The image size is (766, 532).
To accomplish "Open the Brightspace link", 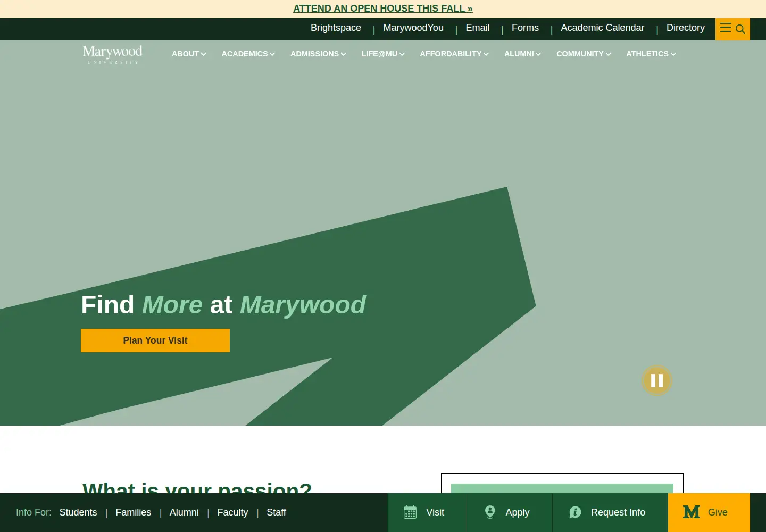I will click(x=336, y=28).
